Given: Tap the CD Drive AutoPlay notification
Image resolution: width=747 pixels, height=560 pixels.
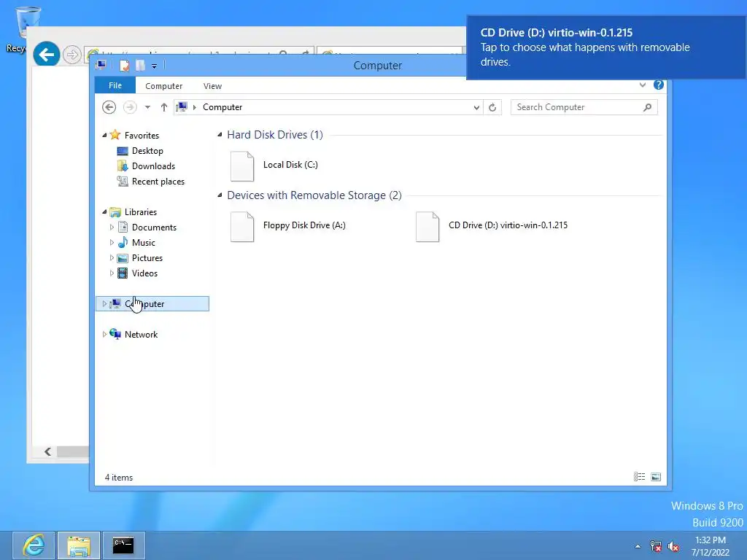Looking at the screenshot, I should pos(606,47).
